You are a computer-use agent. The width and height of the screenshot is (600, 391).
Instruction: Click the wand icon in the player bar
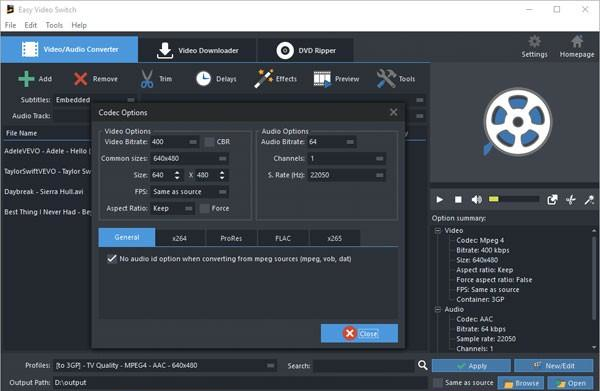point(589,199)
